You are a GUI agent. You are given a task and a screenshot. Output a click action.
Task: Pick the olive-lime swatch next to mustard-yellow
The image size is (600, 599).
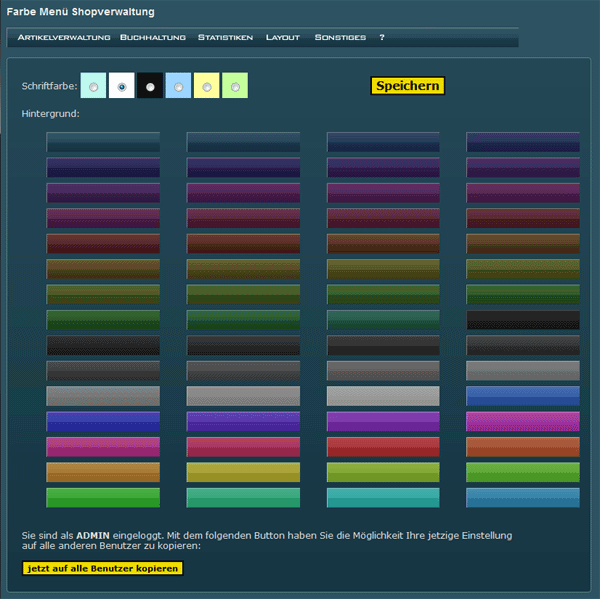pos(383,472)
